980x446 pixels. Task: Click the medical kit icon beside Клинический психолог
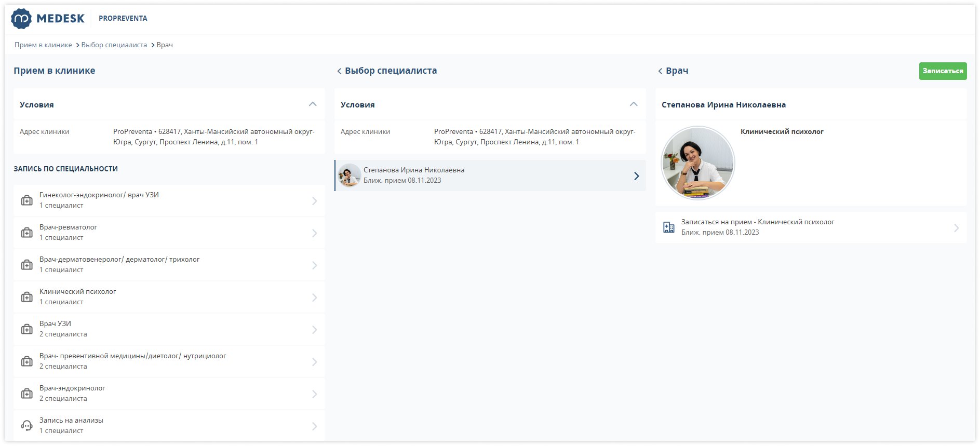coord(26,297)
